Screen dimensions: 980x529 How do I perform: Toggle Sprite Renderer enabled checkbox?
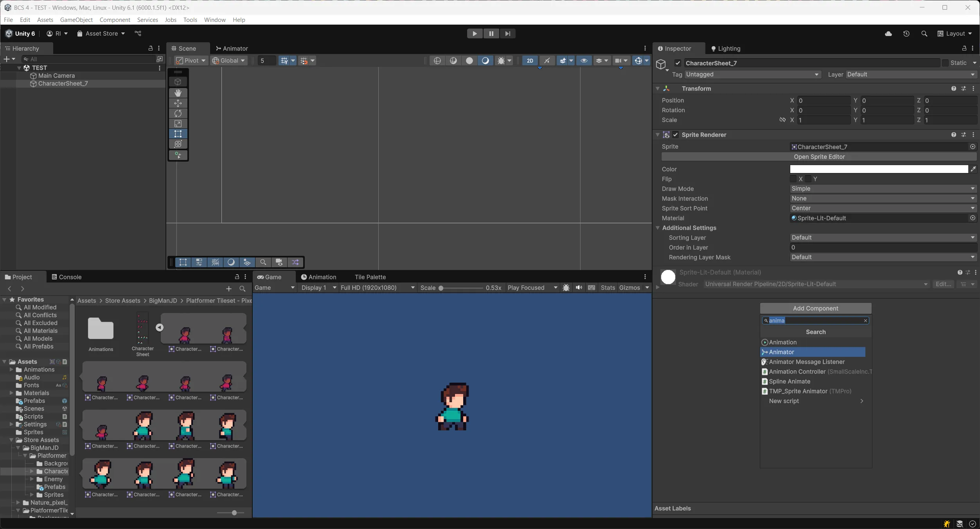(x=676, y=135)
